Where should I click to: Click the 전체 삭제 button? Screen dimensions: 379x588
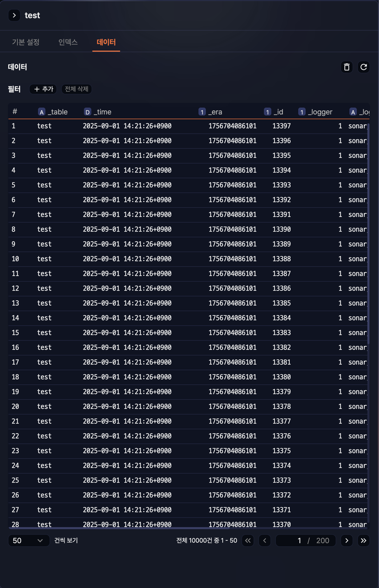pyautogui.click(x=77, y=89)
